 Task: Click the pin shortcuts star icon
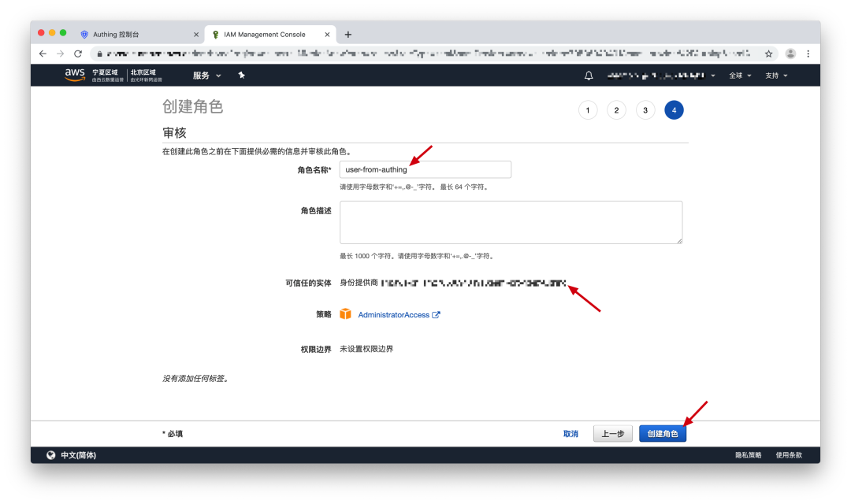(x=242, y=76)
